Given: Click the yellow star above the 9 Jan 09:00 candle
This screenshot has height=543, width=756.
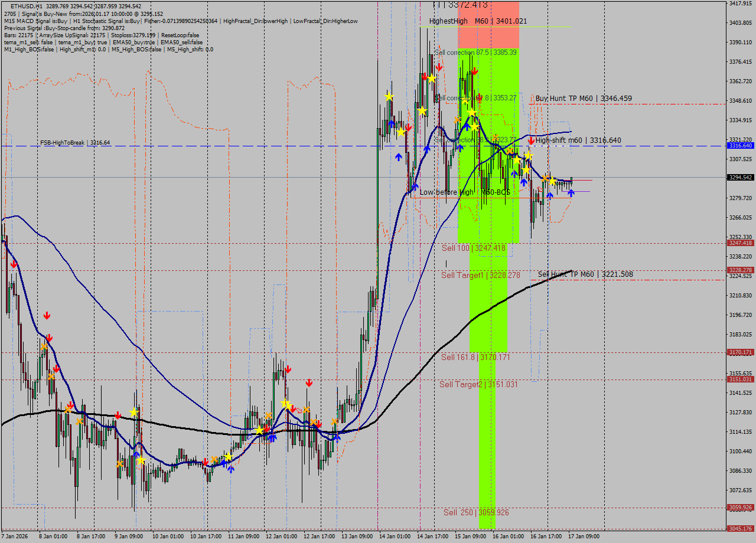Looking at the screenshot, I should [134, 411].
